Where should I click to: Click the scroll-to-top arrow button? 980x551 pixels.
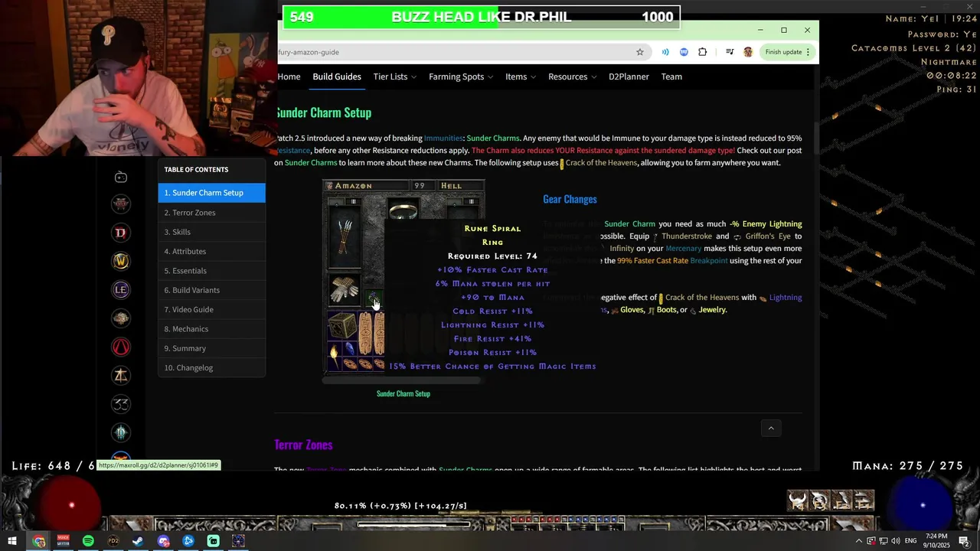click(x=771, y=428)
